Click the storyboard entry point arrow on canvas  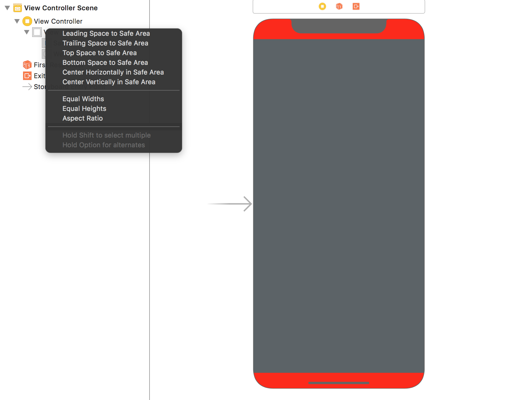(x=230, y=204)
